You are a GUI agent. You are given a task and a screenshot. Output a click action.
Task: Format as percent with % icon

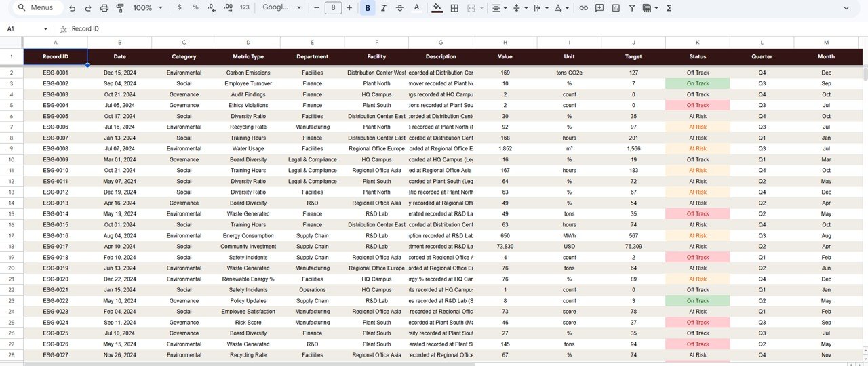(x=195, y=8)
